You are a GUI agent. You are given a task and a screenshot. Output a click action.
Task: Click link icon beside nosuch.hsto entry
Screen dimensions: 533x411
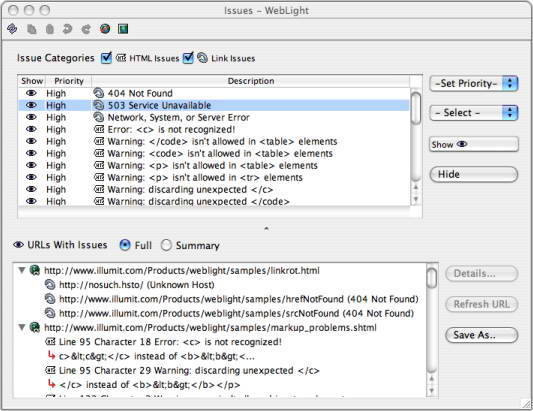[x=50, y=285]
